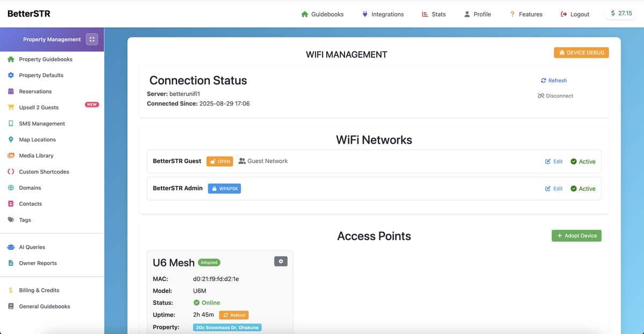The width and height of the screenshot is (644, 334).
Task: Open Features in top navigation
Action: (526, 14)
